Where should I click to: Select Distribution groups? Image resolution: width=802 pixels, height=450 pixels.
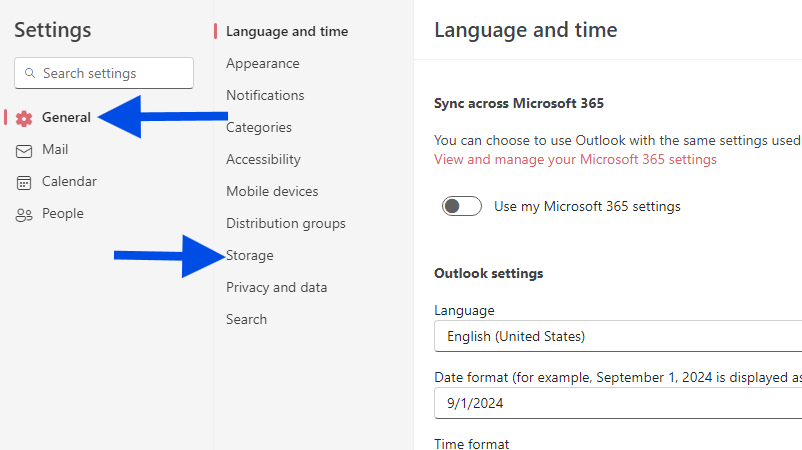[x=285, y=223]
